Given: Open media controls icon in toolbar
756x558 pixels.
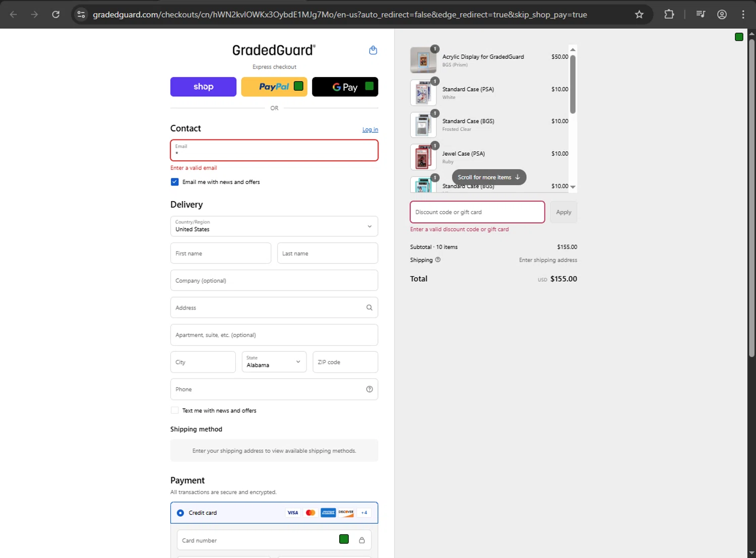Looking at the screenshot, I should (x=701, y=15).
